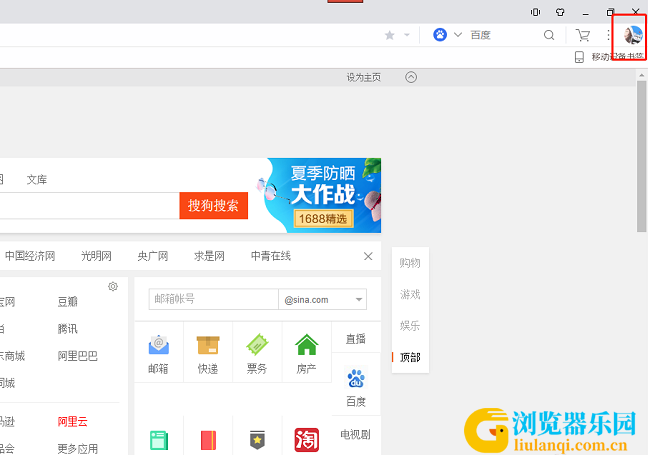Viewport: 650px width, 455px height.
Task: Click the scrollbar up arrow
Action: click(x=641, y=75)
